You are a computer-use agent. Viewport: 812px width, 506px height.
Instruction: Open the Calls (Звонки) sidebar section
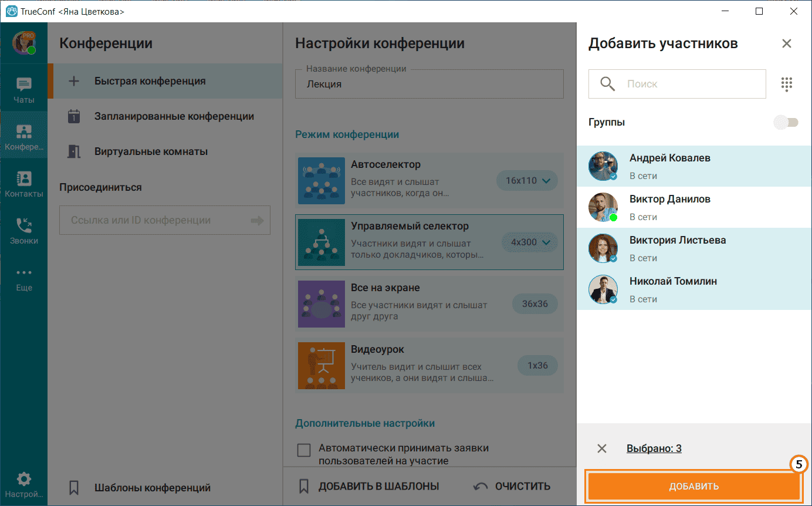pos(23,231)
